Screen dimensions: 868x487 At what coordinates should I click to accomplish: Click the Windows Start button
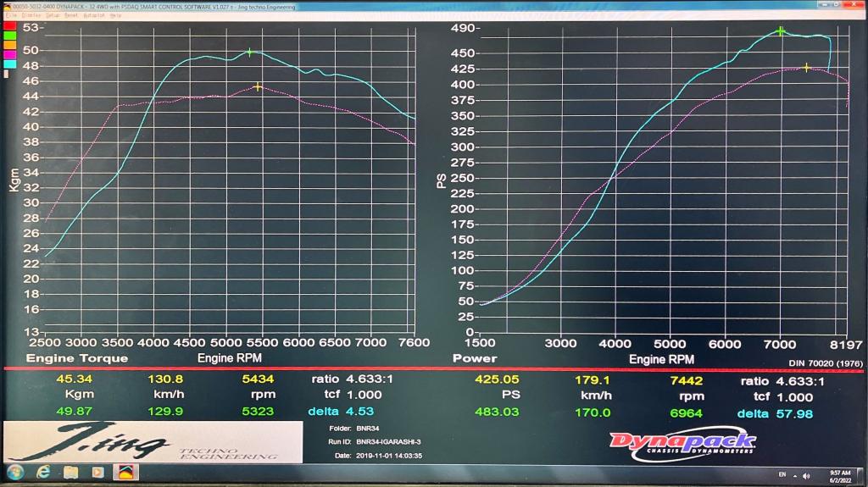(15, 472)
